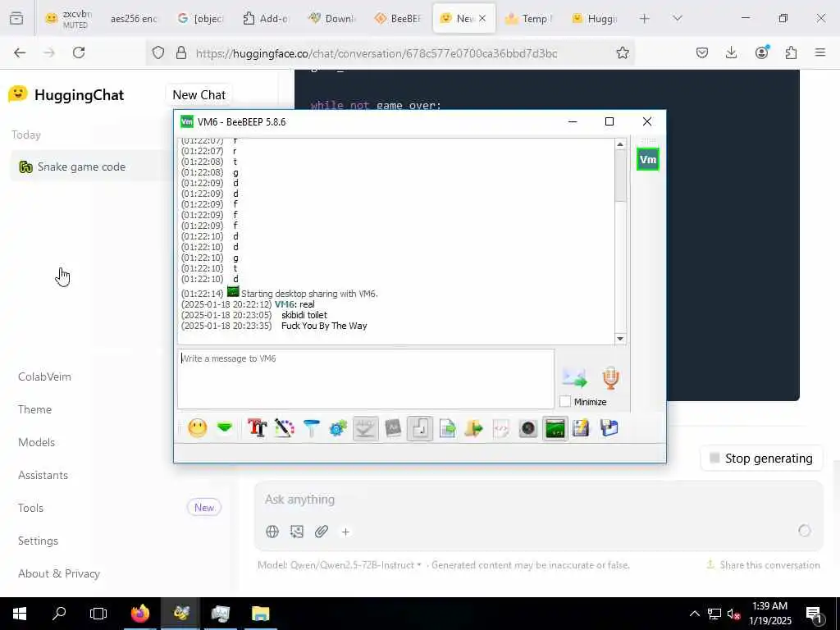Viewport: 840px width, 630px height.
Task: Show hidden tray icons chevron
Action: coord(694,614)
